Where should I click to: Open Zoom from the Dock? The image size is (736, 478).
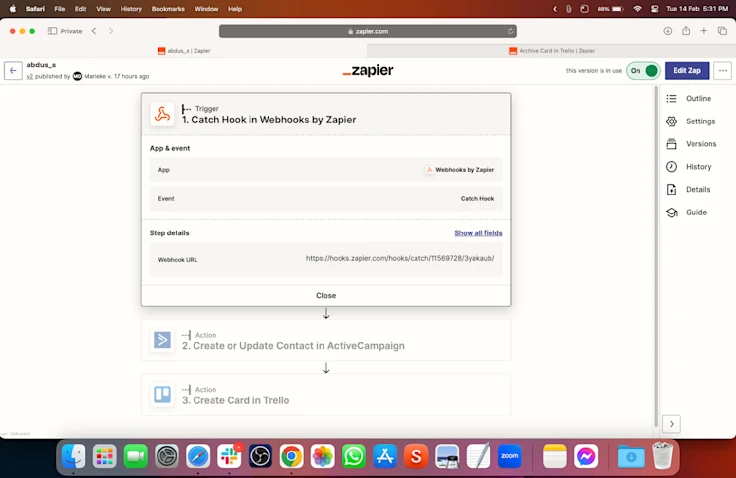(509, 456)
